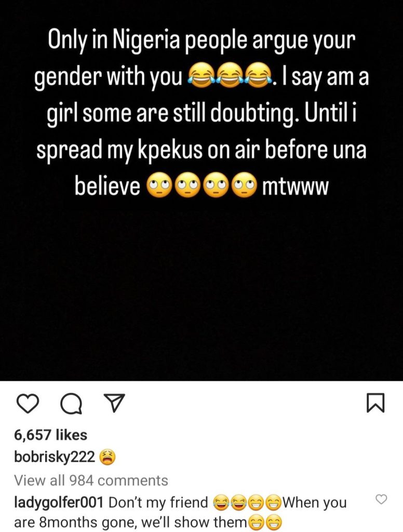Share post using paper plane icon

pyautogui.click(x=114, y=403)
